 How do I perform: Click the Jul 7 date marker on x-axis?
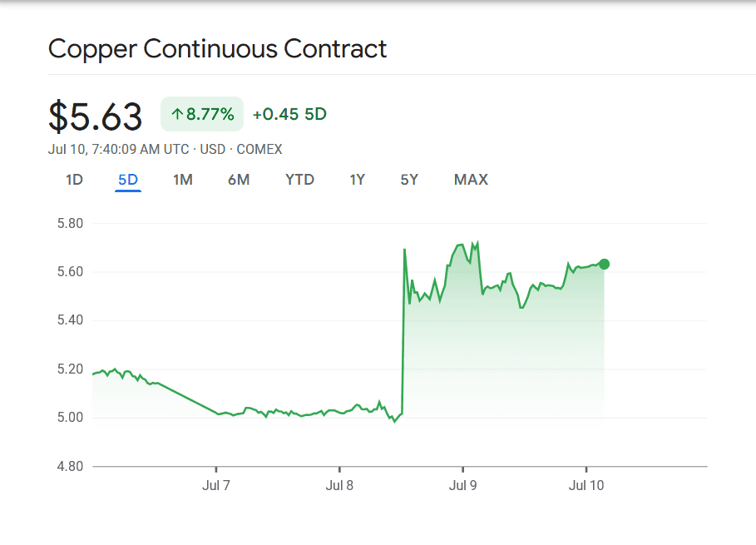pyautogui.click(x=216, y=485)
